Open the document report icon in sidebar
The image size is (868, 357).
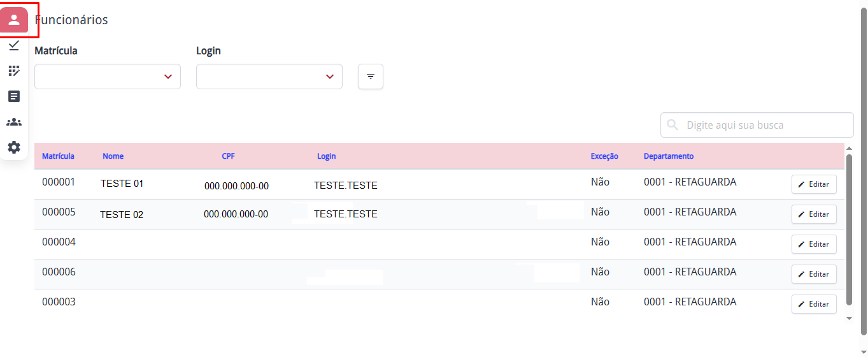pyautogui.click(x=14, y=96)
